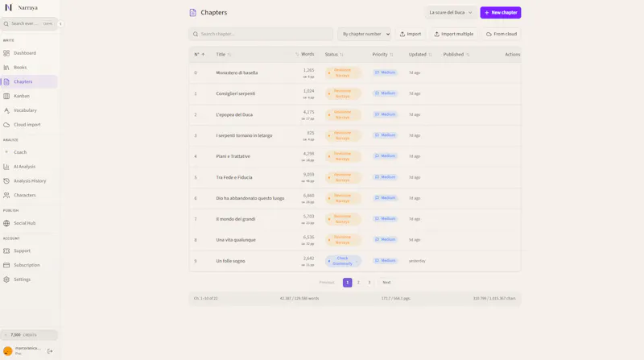Image resolution: width=644 pixels, height=360 pixels.
Task: Open chapter Consiglieri serpenti
Action: point(235,93)
